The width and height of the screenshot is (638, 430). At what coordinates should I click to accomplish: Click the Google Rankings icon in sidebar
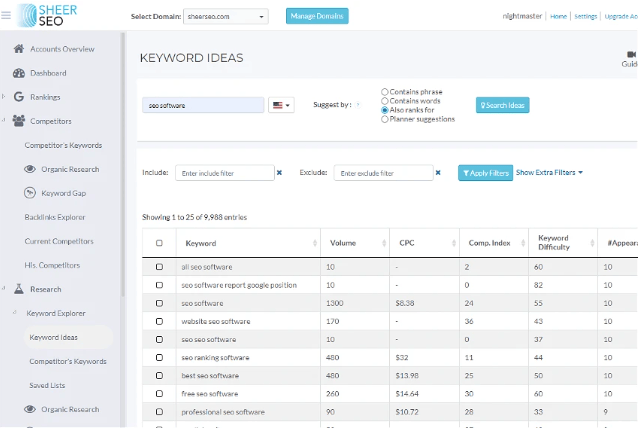[x=19, y=97]
